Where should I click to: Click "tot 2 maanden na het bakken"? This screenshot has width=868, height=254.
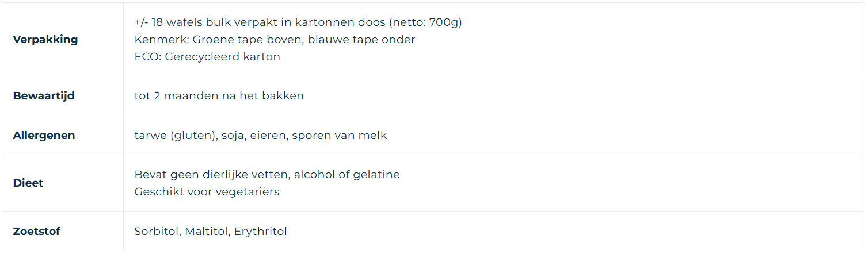219,96
